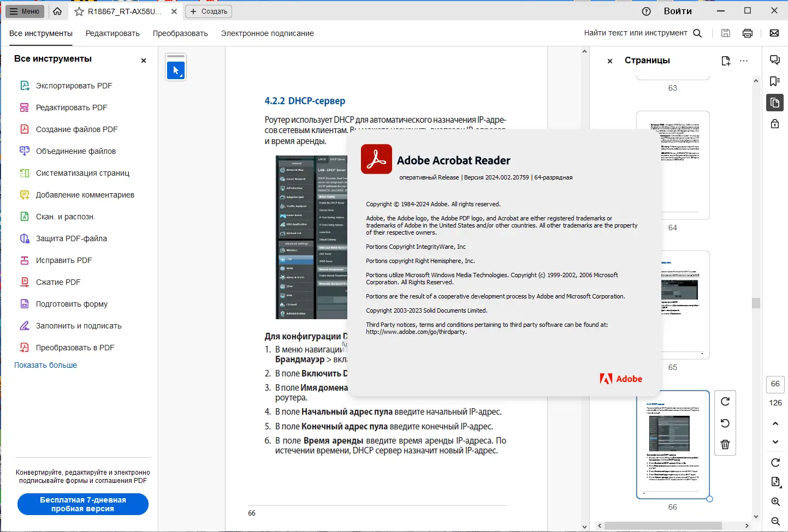Image resolution: width=788 pixels, height=532 pixels.
Task: Go to previous page with up chevron
Action: pyautogui.click(x=775, y=423)
